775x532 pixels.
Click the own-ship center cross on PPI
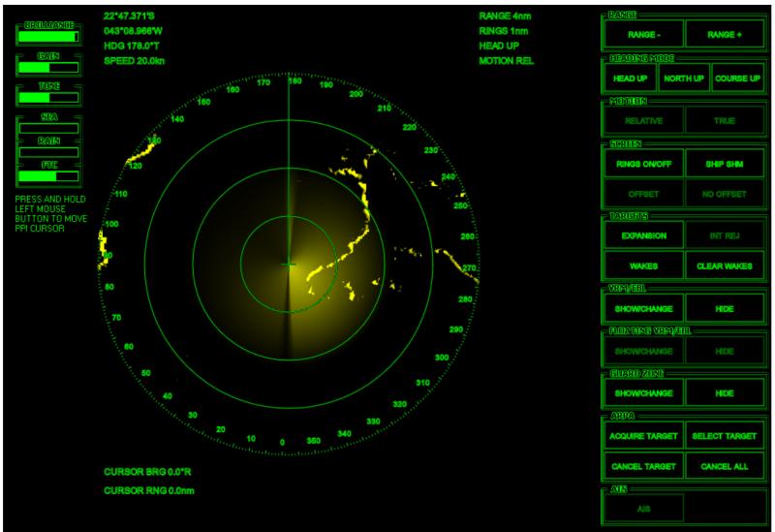coord(289,265)
